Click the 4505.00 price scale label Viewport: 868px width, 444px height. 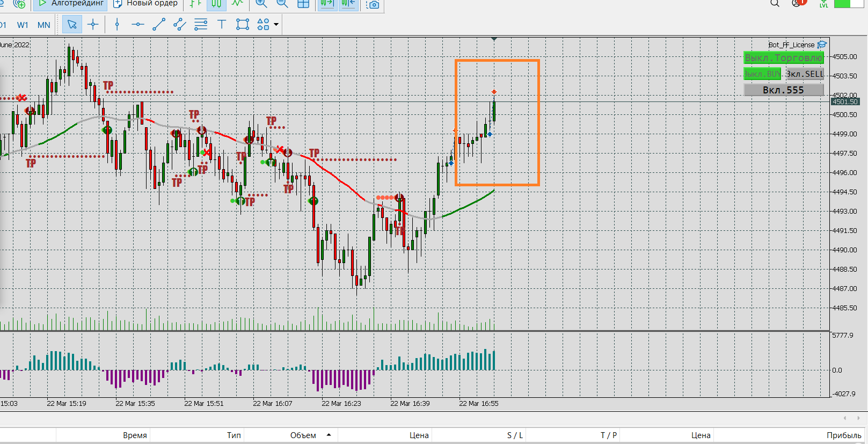coord(845,56)
